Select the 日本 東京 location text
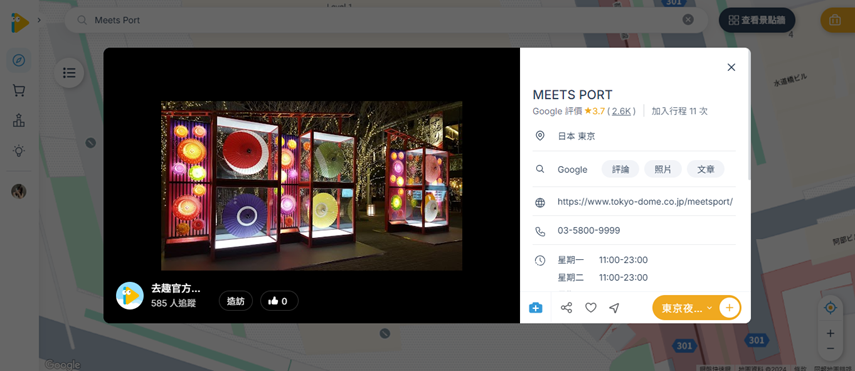This screenshot has width=855, height=371. point(576,136)
